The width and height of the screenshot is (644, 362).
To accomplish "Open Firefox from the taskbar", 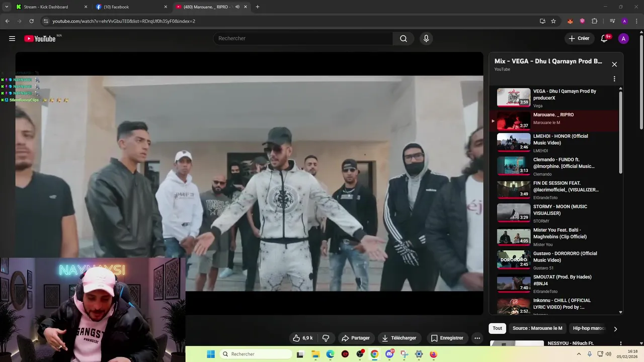I will click(434, 354).
